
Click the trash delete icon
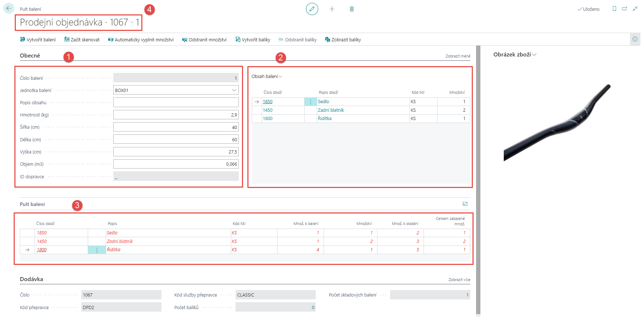(x=352, y=9)
